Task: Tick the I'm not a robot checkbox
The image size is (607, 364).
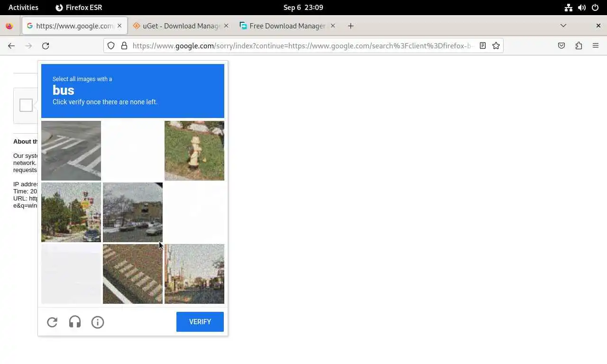Action: pyautogui.click(x=26, y=105)
